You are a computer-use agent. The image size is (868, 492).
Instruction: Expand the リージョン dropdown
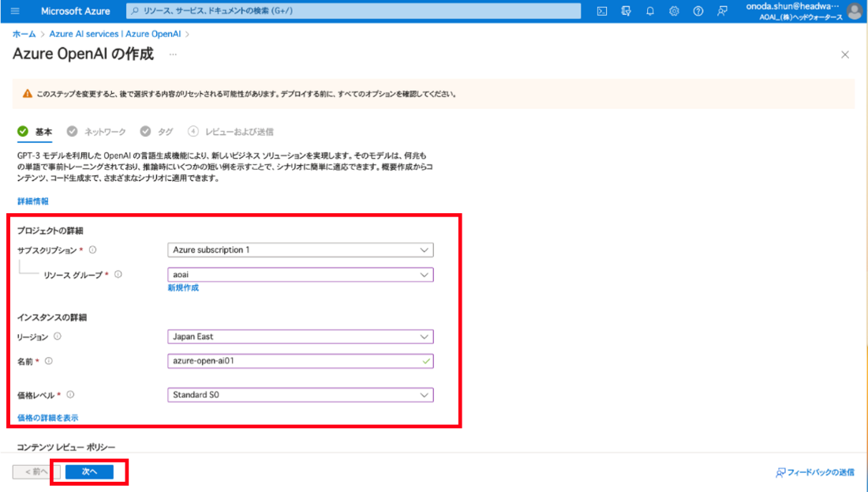(x=301, y=336)
